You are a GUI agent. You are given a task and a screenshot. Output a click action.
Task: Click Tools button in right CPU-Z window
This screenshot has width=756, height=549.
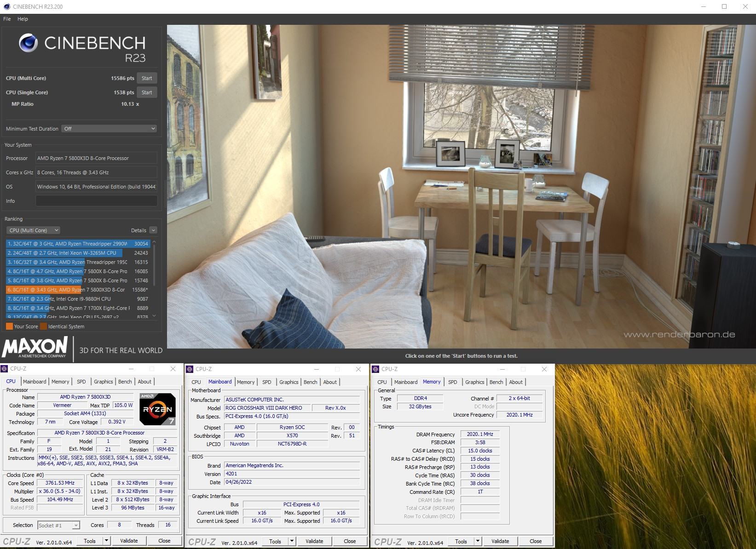point(461,542)
